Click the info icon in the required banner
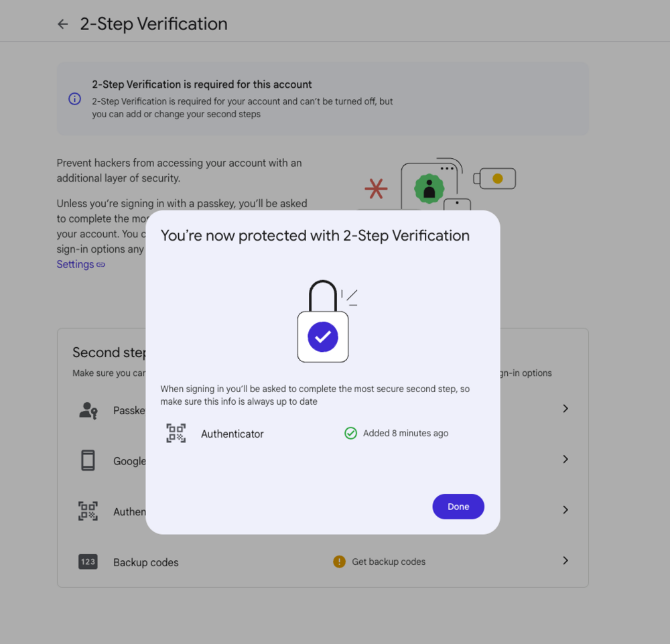 click(x=75, y=99)
